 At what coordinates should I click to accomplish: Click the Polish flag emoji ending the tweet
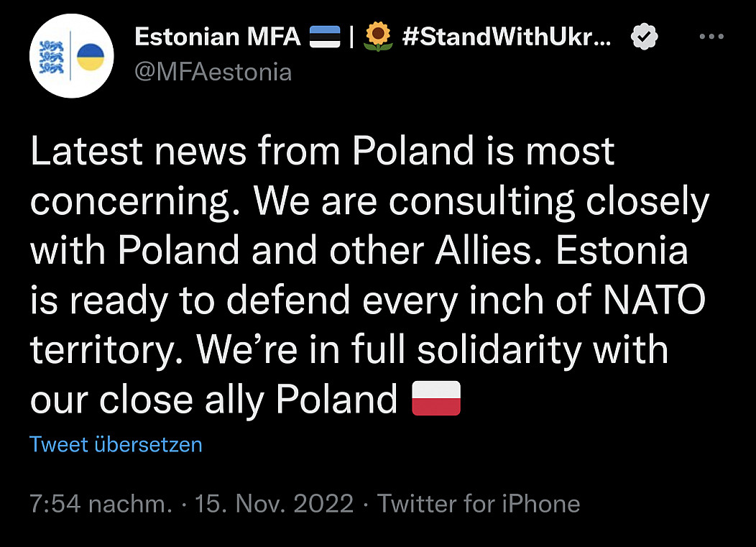coord(435,399)
